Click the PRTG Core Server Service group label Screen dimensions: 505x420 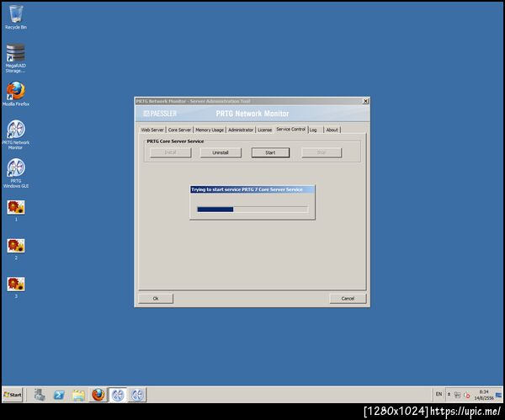point(175,141)
